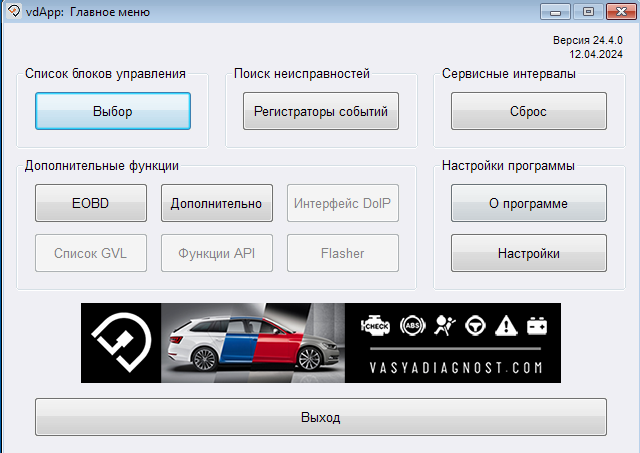
Task: Click the vdApp icon in title bar
Action: tap(14, 11)
